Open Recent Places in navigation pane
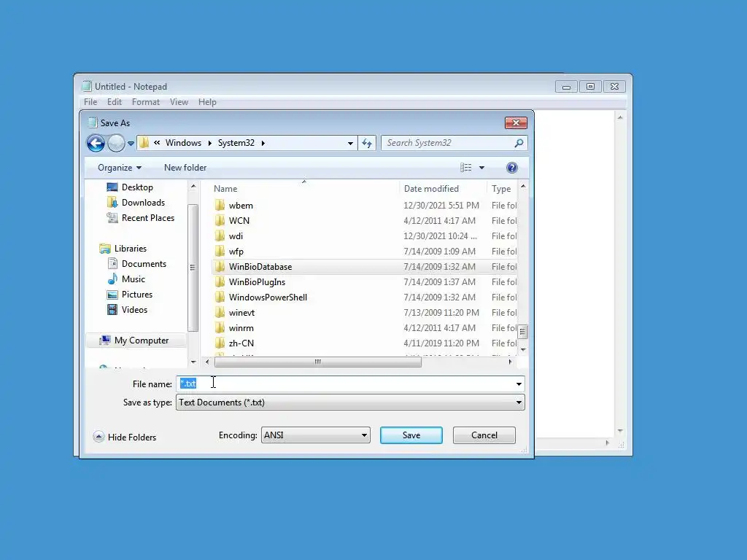The image size is (747, 560). (141, 217)
